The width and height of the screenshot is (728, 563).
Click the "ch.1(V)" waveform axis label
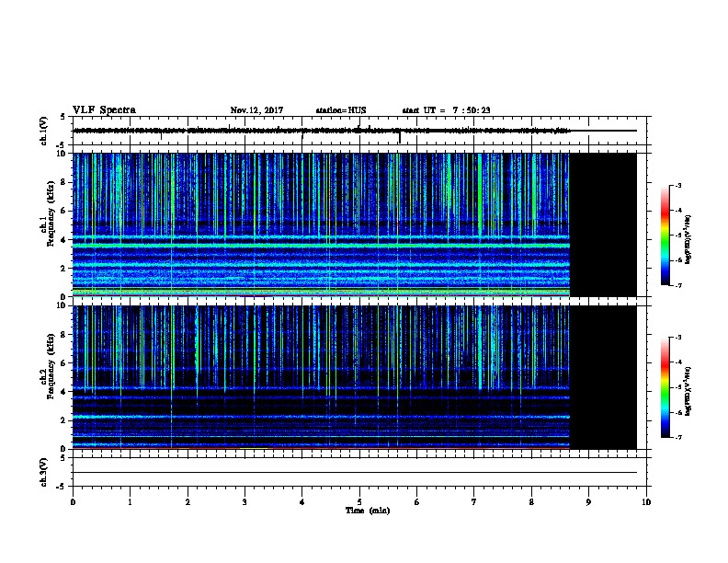point(44,131)
